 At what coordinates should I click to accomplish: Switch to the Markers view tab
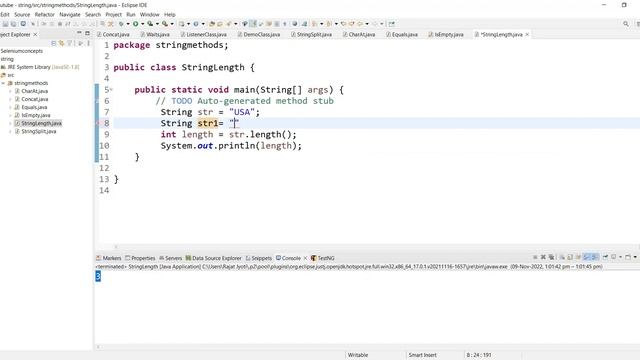click(109, 258)
